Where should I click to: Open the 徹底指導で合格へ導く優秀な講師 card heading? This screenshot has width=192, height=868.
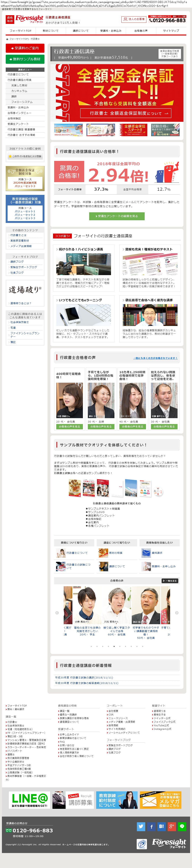point(149,300)
